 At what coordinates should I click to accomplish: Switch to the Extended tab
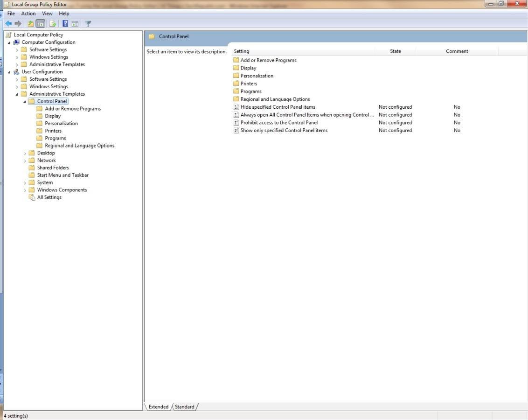(158, 407)
